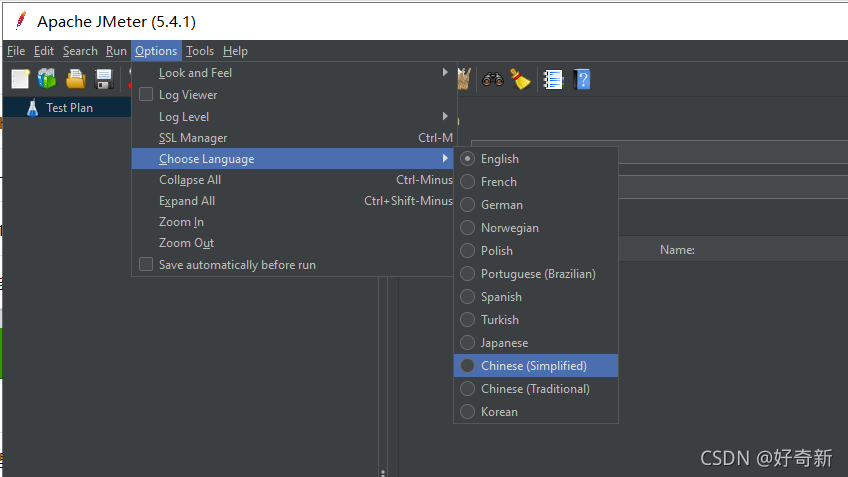Click the Test Plan flask icon
The height and width of the screenshot is (477, 848).
click(33, 108)
